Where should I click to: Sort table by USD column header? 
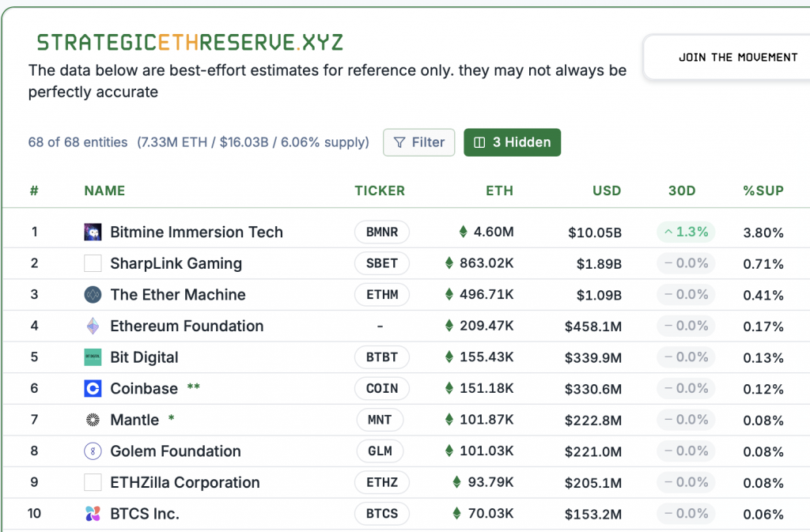tap(607, 191)
